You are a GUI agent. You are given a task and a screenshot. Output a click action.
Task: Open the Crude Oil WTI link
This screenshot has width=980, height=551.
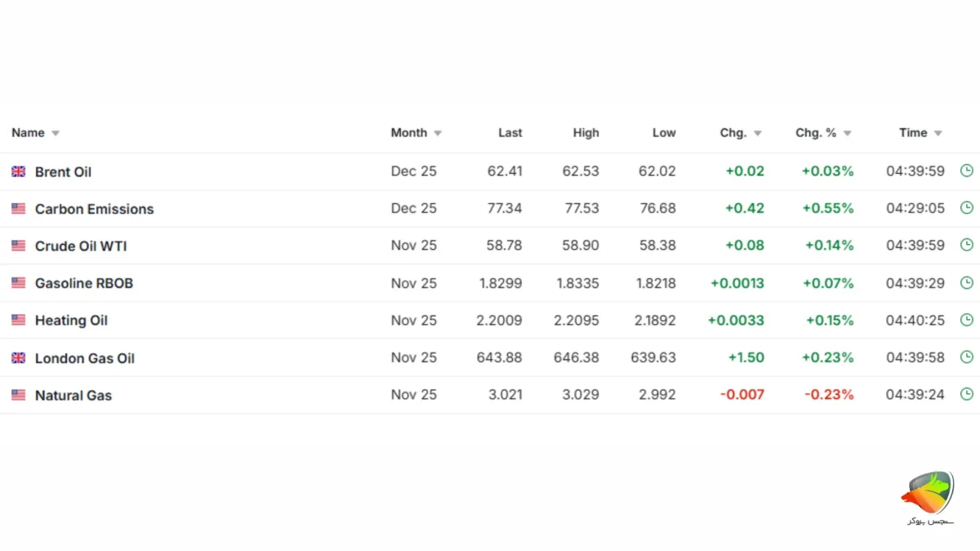point(81,246)
